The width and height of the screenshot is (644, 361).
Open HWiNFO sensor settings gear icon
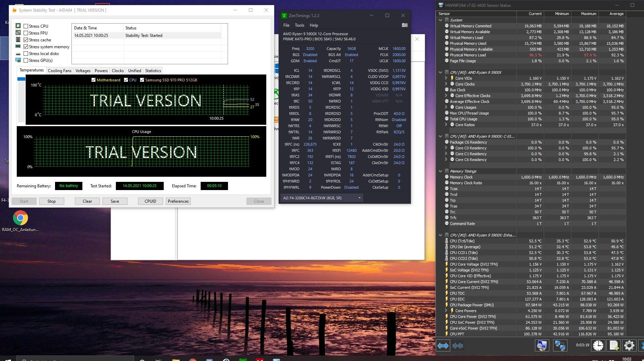click(x=629, y=346)
